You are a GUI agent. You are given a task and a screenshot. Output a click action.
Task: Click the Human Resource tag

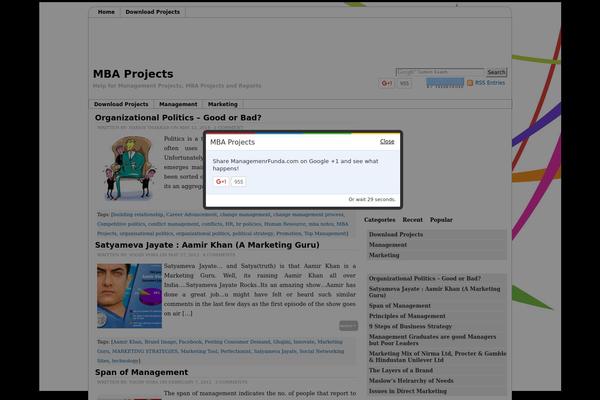(x=285, y=224)
